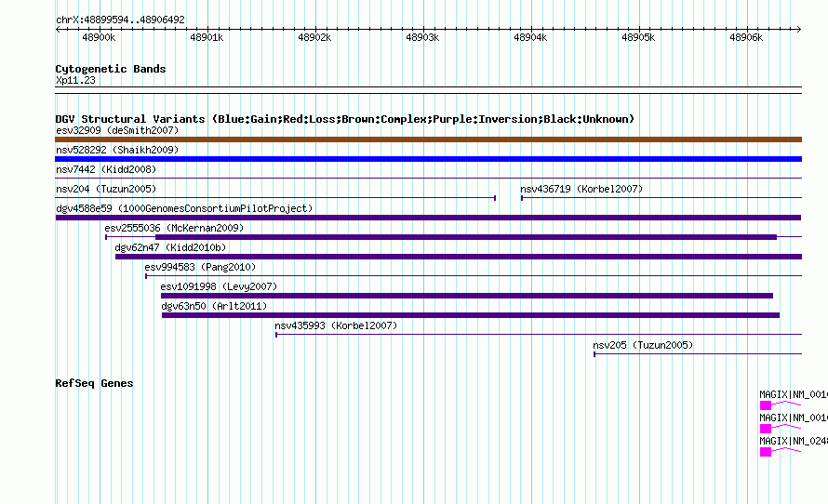The width and height of the screenshot is (828, 504).
Task: Click the chrX:48899594..48906492 coordinate text
Action: pyautogui.click(x=120, y=20)
